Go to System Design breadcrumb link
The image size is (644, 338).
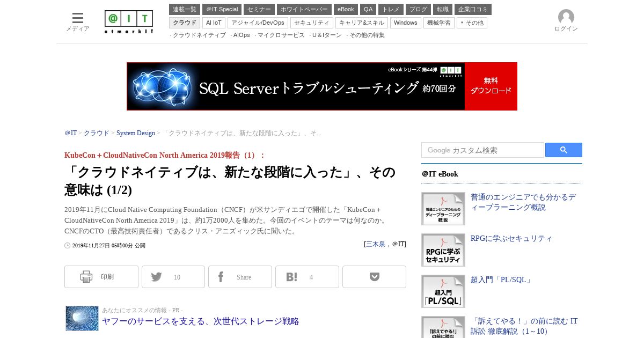point(136,133)
